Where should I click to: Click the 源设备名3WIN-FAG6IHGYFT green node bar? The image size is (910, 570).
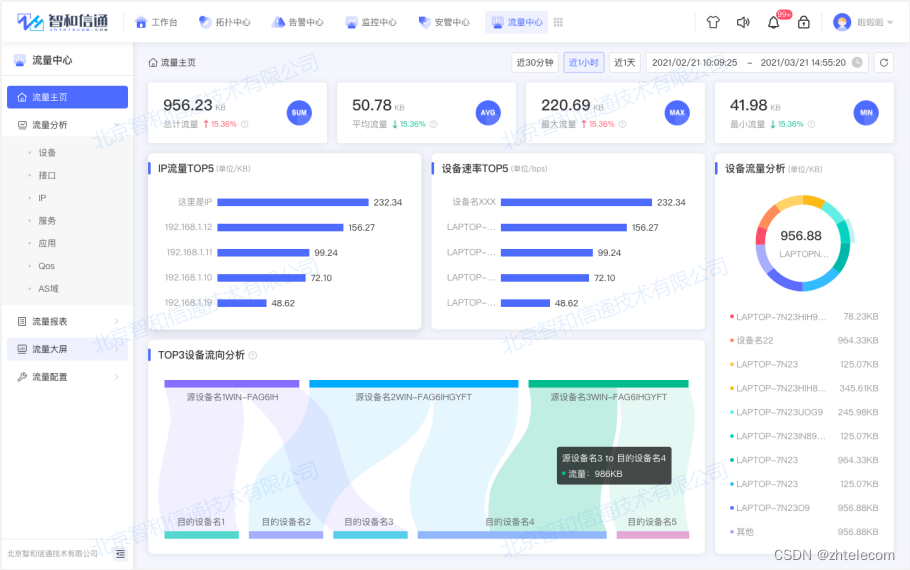608,384
